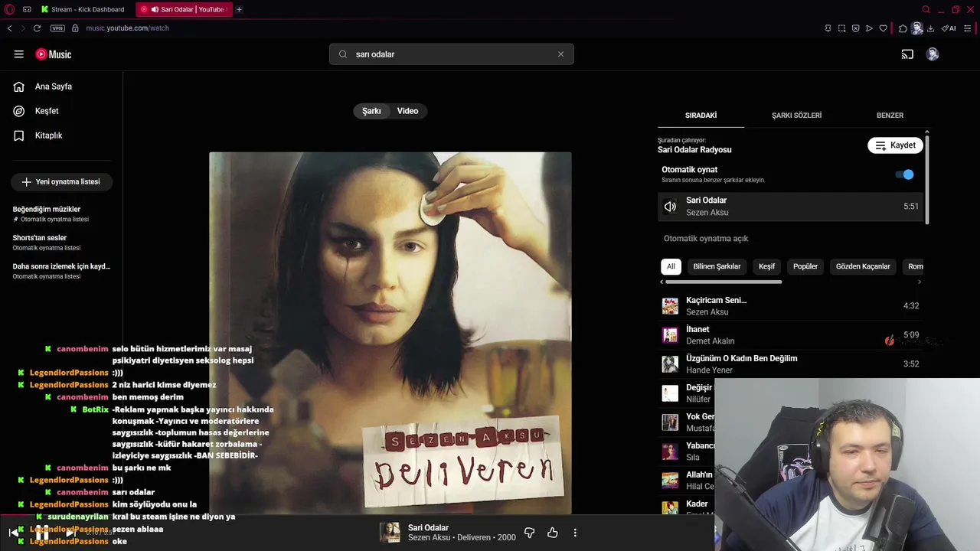Select the now playing Sari Odalar row
980x551 pixels.
pyautogui.click(x=790, y=207)
